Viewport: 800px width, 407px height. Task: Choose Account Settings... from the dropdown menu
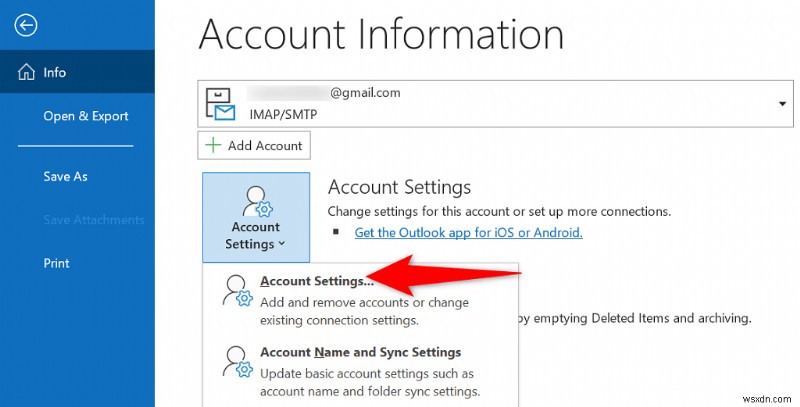point(360,299)
